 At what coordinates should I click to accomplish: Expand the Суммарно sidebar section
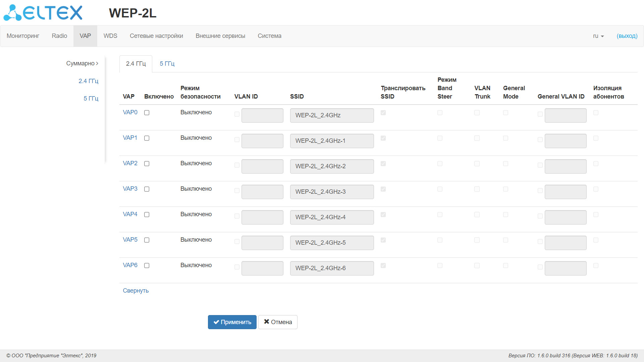82,63
